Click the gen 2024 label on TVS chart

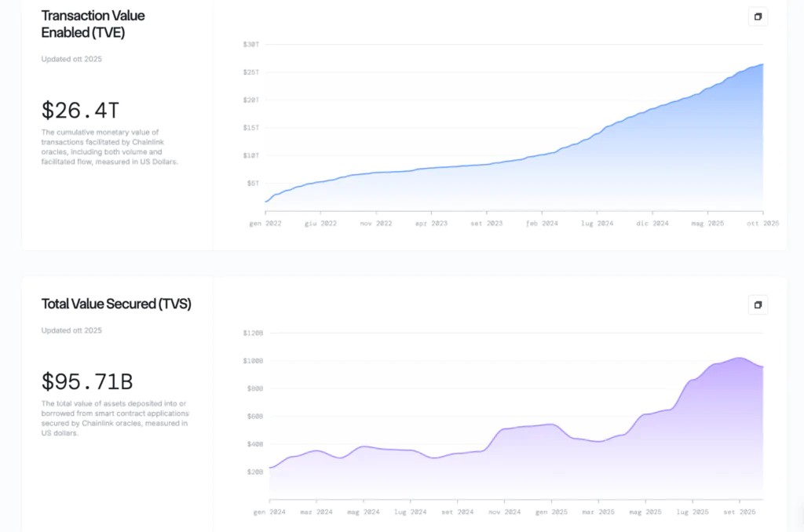269,512
